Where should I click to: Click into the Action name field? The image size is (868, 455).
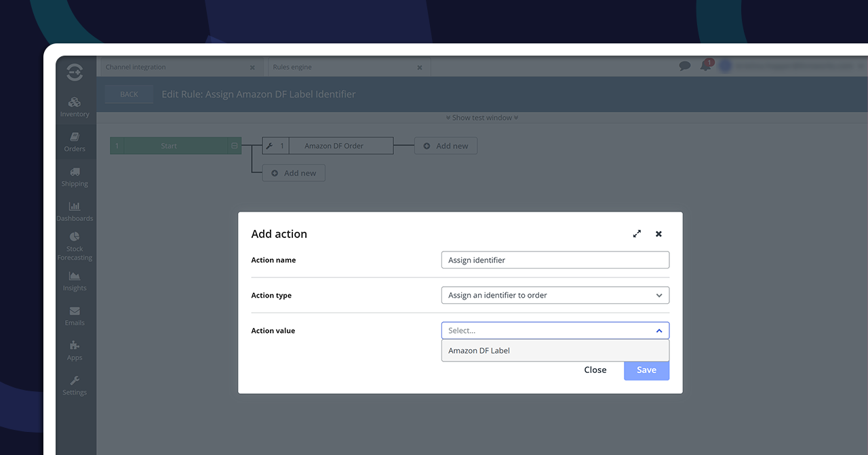tap(555, 260)
